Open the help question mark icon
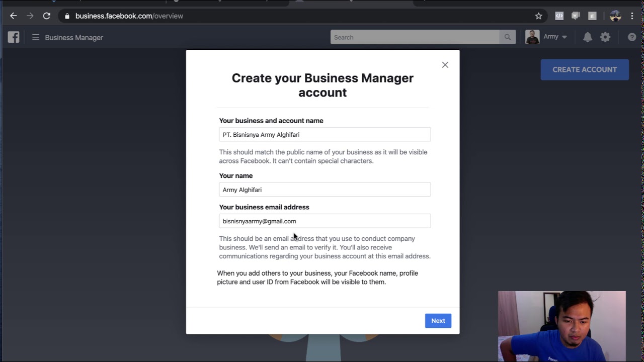Screen dimensions: 644x362 click(x=632, y=37)
